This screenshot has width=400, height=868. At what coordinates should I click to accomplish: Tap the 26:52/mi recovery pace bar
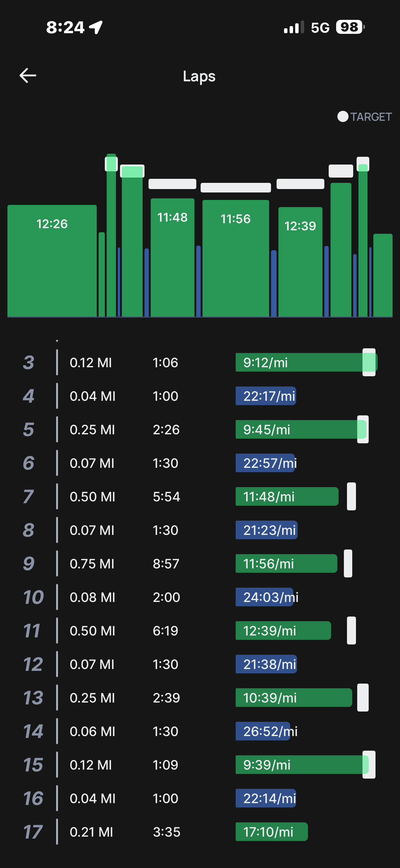[x=263, y=731]
